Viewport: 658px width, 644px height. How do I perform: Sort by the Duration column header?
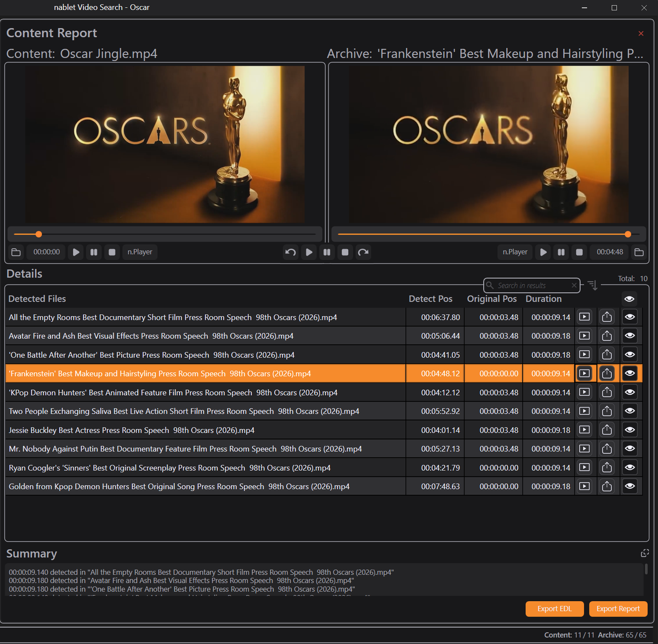point(543,299)
